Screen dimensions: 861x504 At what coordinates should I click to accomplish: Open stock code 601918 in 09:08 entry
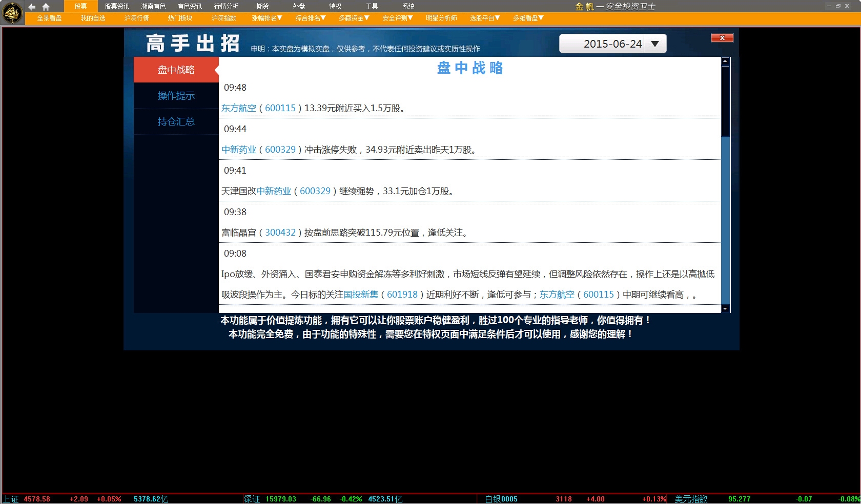(x=402, y=295)
